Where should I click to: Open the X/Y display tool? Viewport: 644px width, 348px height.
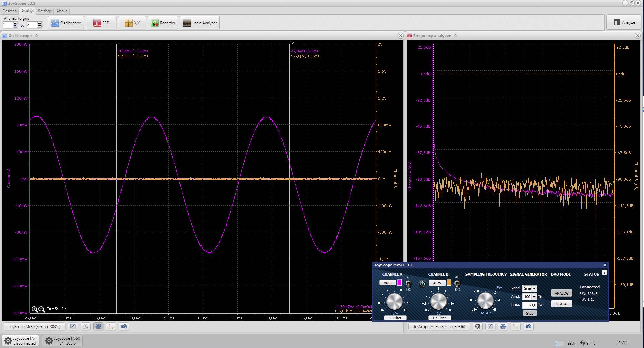[132, 23]
